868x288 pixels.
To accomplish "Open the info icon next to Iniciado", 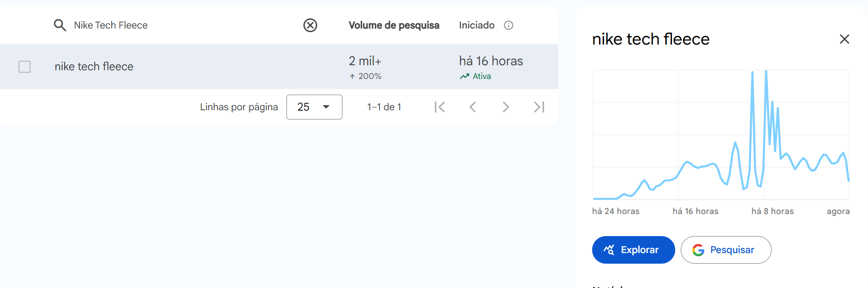I will tap(509, 25).
